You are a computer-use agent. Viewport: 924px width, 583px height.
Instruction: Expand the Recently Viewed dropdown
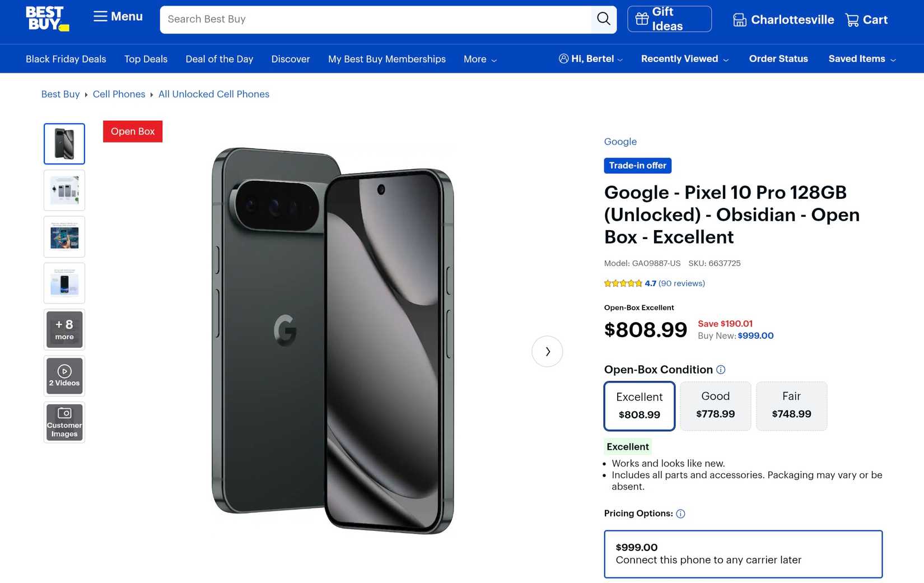[684, 59]
